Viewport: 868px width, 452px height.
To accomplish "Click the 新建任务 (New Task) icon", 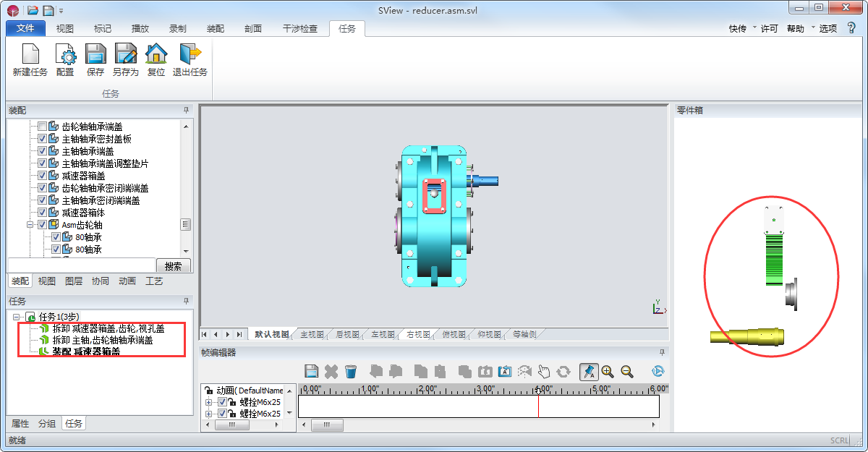I will point(30,55).
